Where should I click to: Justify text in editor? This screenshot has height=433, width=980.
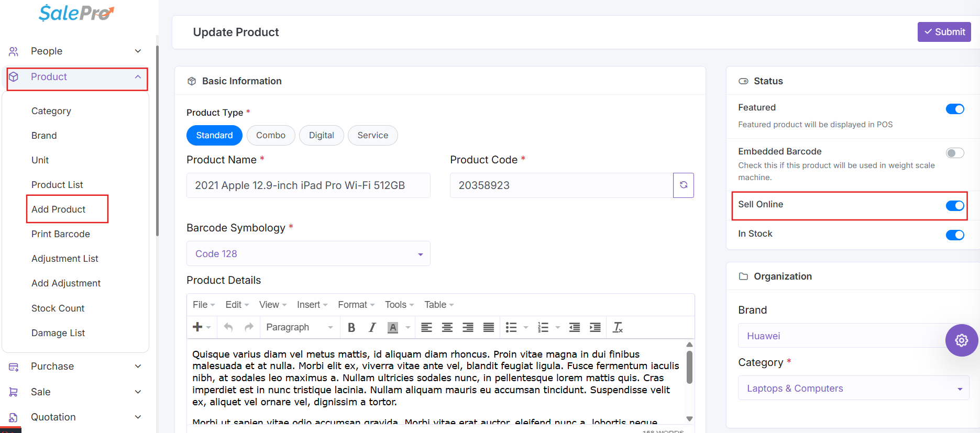click(489, 327)
